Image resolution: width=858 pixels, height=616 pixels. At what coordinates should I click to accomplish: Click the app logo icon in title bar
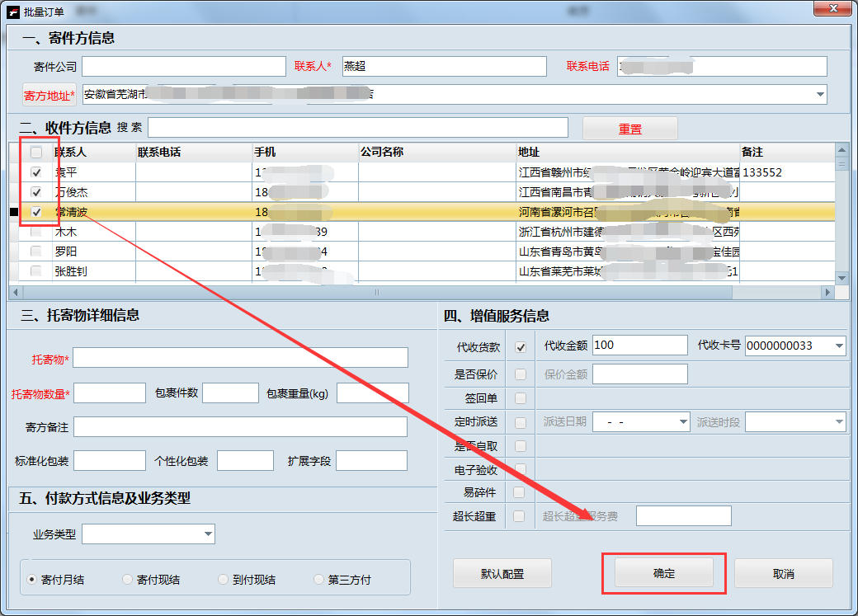[12, 9]
